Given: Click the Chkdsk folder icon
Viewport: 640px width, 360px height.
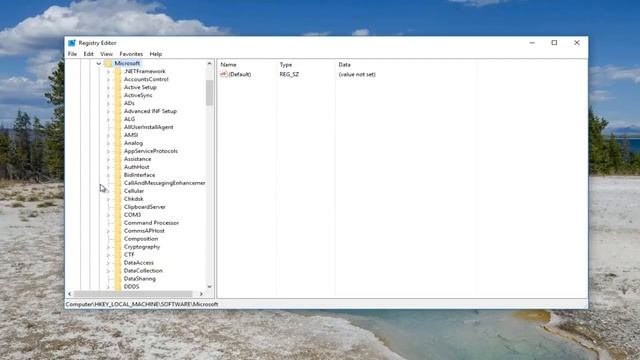Looking at the screenshot, I should [x=118, y=199].
